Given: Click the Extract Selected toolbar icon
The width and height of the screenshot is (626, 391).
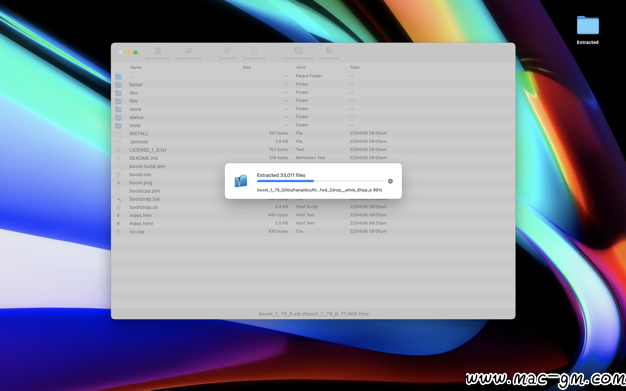Looking at the screenshot, I should (298, 51).
